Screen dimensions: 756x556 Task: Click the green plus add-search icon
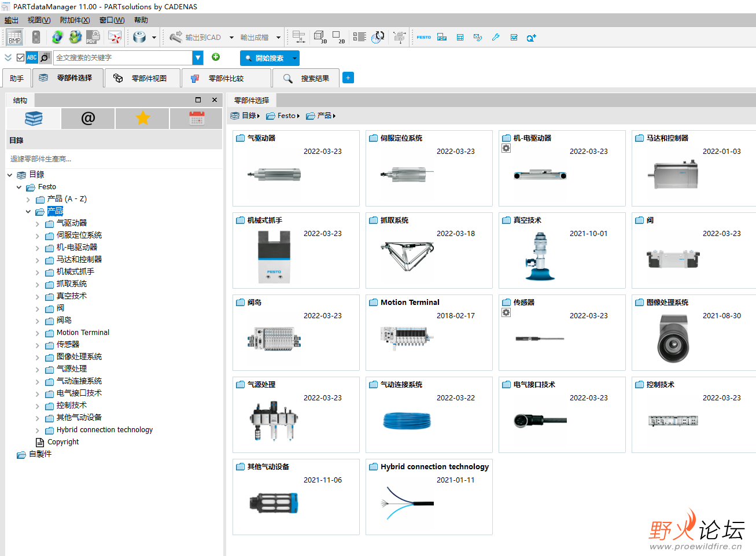coord(216,57)
